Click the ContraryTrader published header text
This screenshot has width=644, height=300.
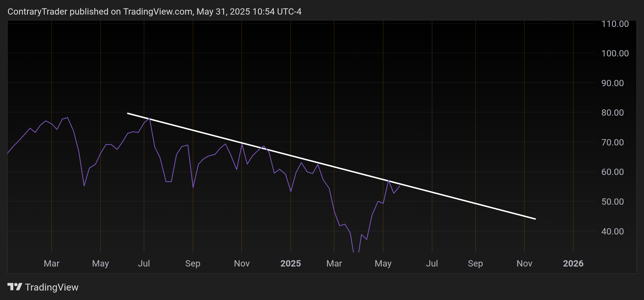(154, 11)
